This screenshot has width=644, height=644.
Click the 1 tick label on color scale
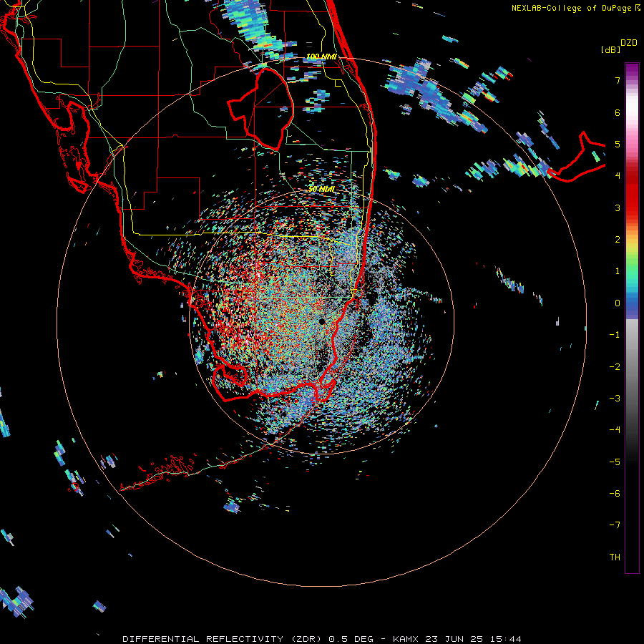click(618, 271)
